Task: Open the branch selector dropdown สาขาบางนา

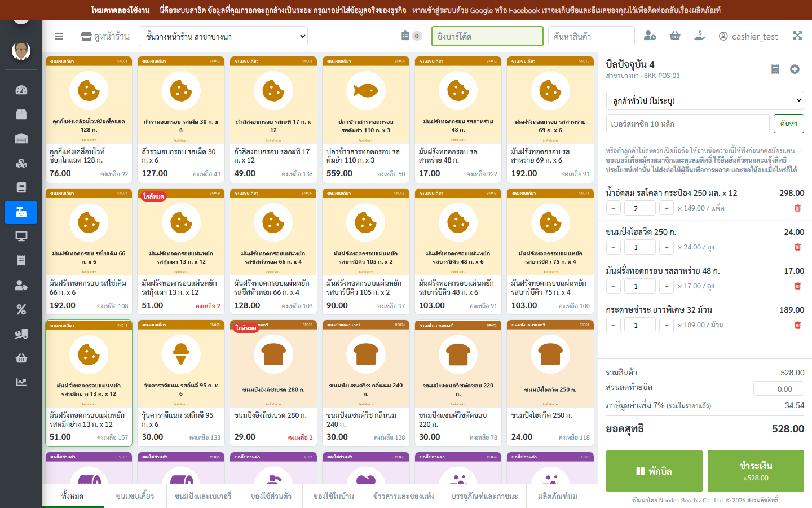Action: click(x=224, y=37)
